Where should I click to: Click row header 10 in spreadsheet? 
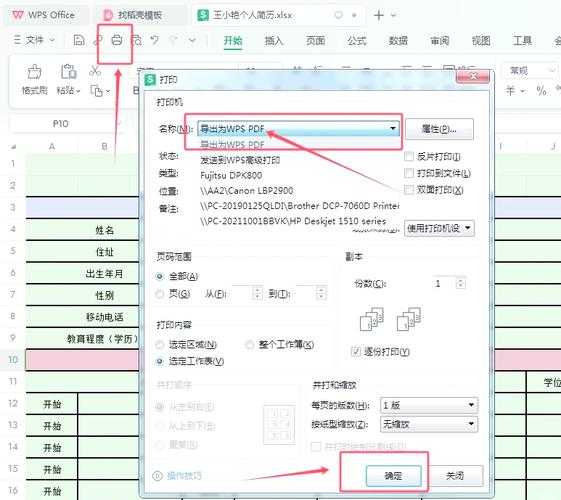[13, 359]
